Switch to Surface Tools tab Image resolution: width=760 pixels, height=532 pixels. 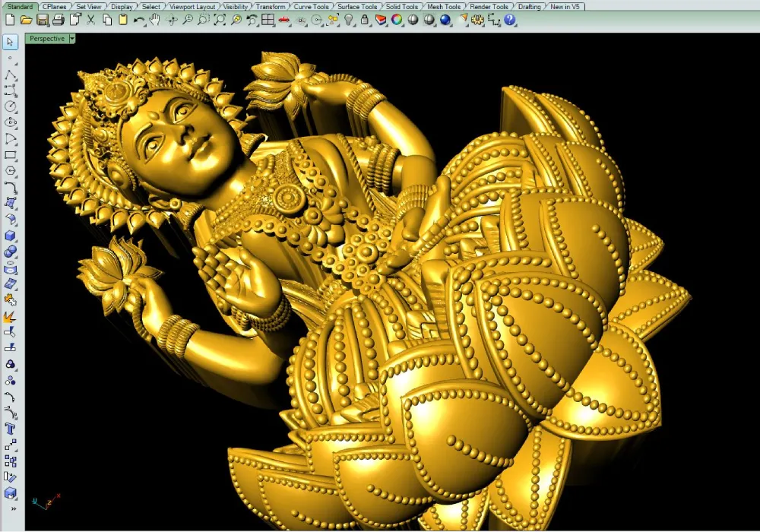click(x=357, y=6)
